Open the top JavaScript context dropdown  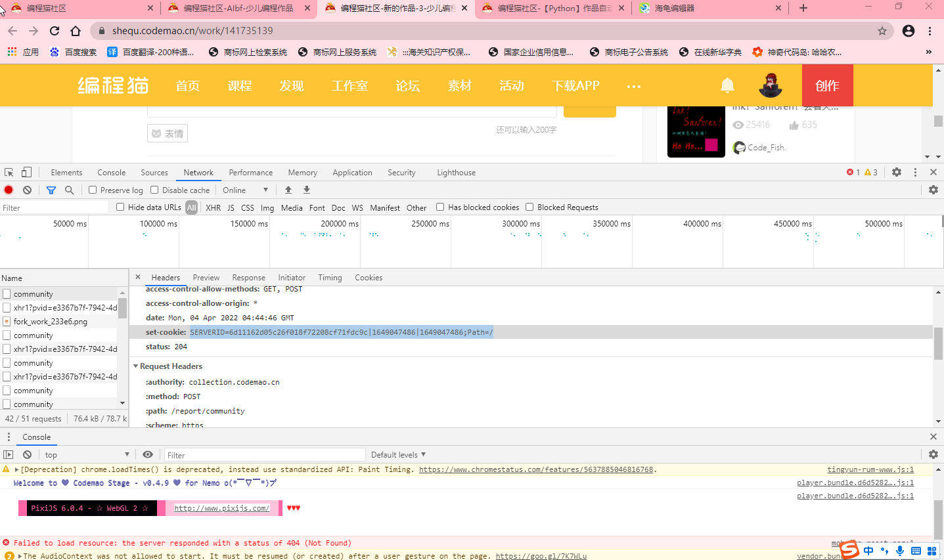click(x=87, y=454)
